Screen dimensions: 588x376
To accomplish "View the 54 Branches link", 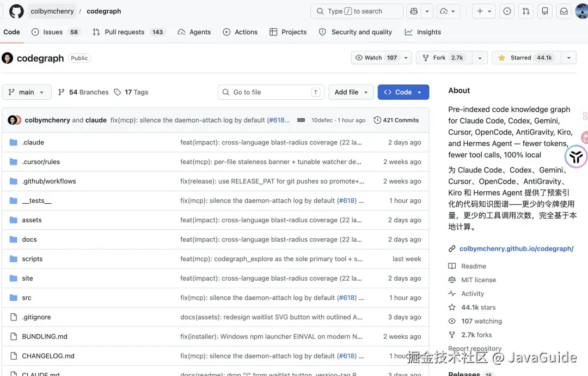I will click(84, 92).
